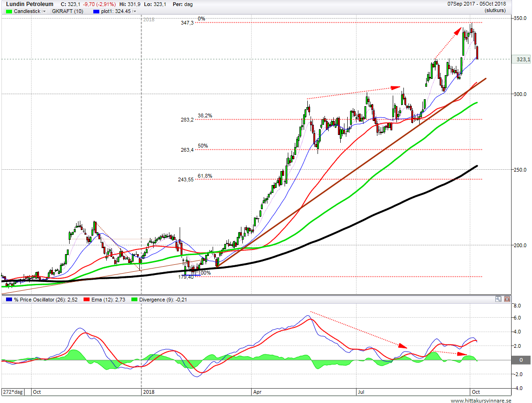Click the 243,55 Fibonacci level label
The height and width of the screenshot is (403, 532).
pos(186,179)
